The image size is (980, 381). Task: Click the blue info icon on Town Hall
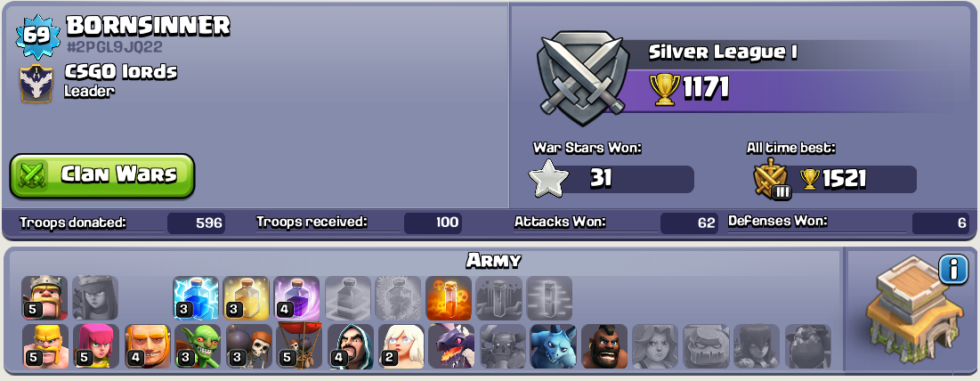click(954, 270)
